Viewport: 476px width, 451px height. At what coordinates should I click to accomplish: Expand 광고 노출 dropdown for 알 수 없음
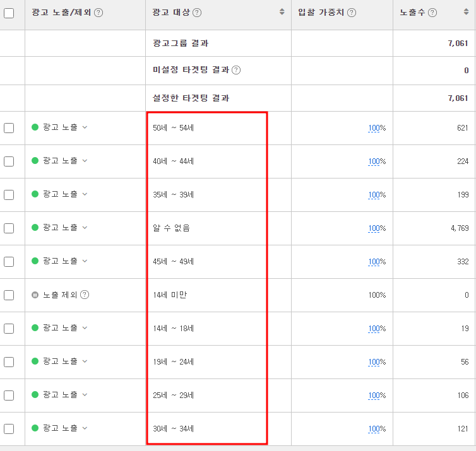[85, 228]
